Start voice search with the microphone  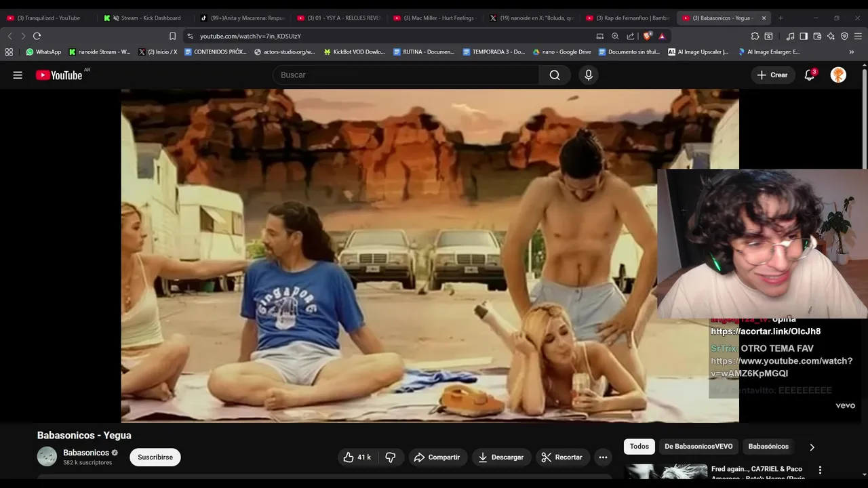coord(589,75)
